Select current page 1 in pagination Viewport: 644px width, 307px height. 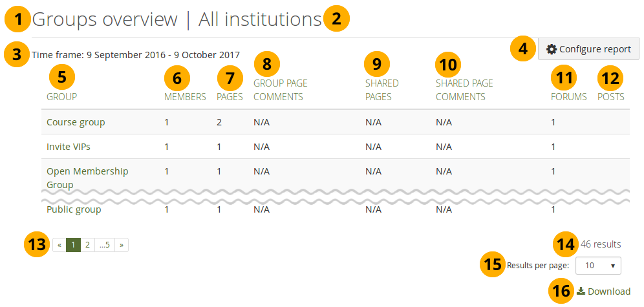coord(74,245)
